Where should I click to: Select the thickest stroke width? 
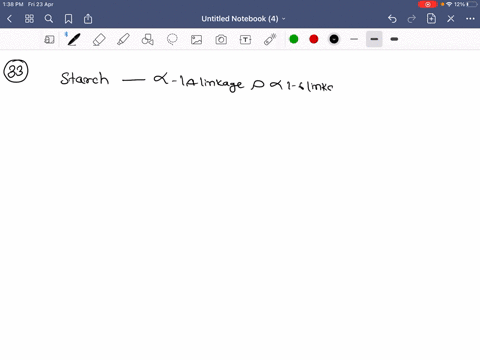click(x=394, y=39)
